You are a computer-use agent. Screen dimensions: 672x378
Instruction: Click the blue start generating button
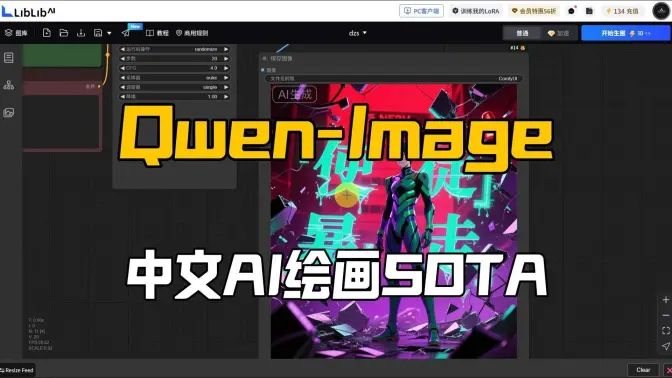[x=625, y=33]
